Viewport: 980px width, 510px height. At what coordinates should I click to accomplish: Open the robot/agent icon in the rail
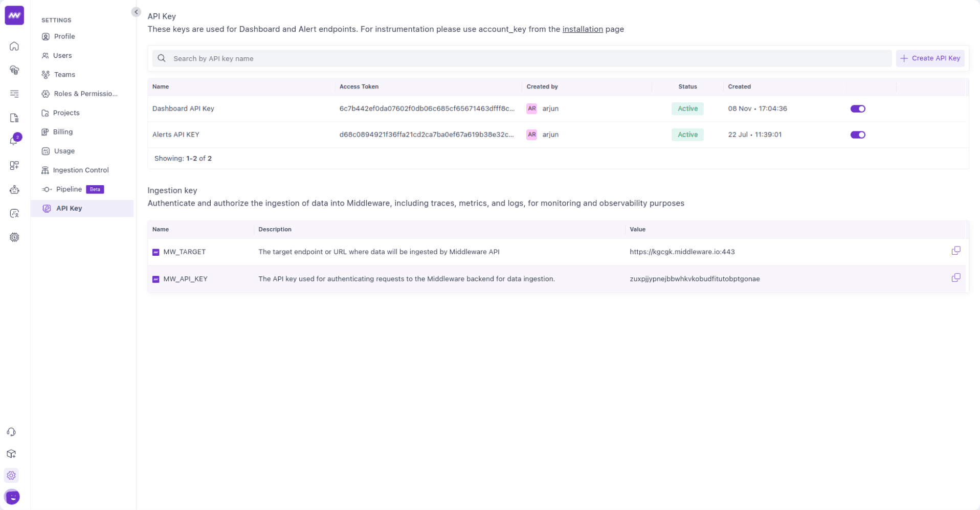pyautogui.click(x=14, y=189)
